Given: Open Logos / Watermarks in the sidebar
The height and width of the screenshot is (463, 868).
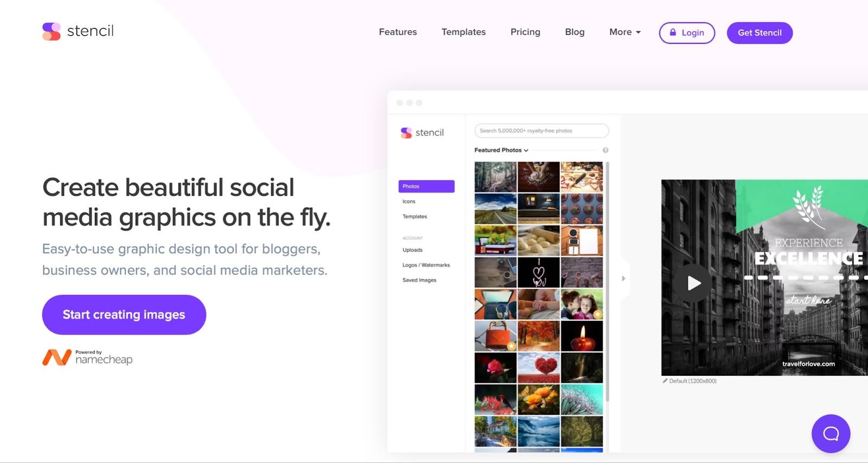Looking at the screenshot, I should (x=426, y=265).
